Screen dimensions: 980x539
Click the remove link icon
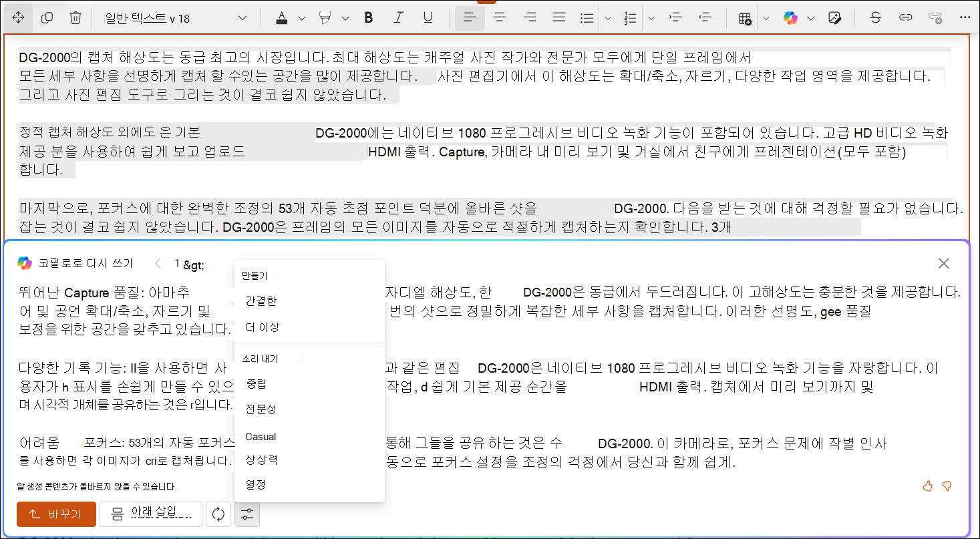pos(935,18)
